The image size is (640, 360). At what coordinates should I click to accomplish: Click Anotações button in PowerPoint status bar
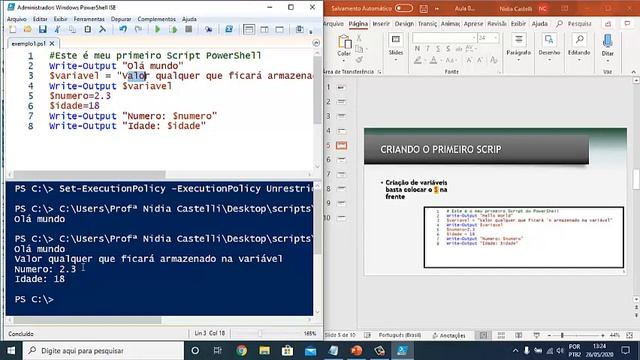449,335
